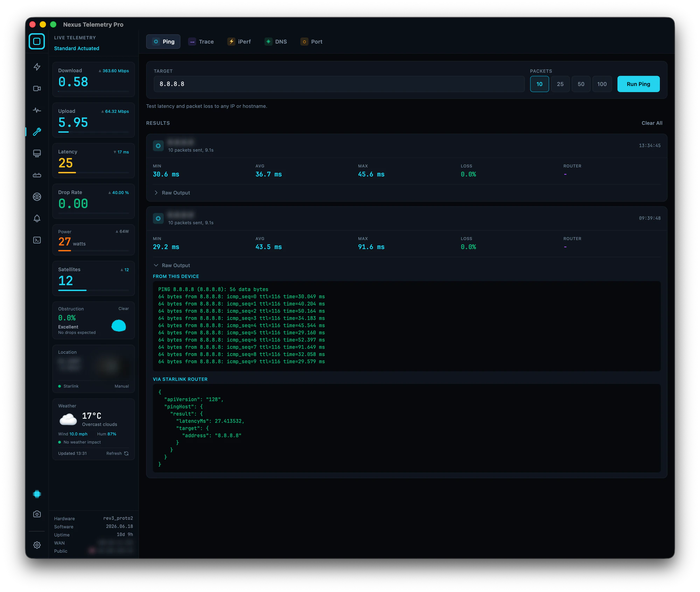Click the FROM THIS DEVICE heading
The image size is (700, 592).
coord(176,277)
